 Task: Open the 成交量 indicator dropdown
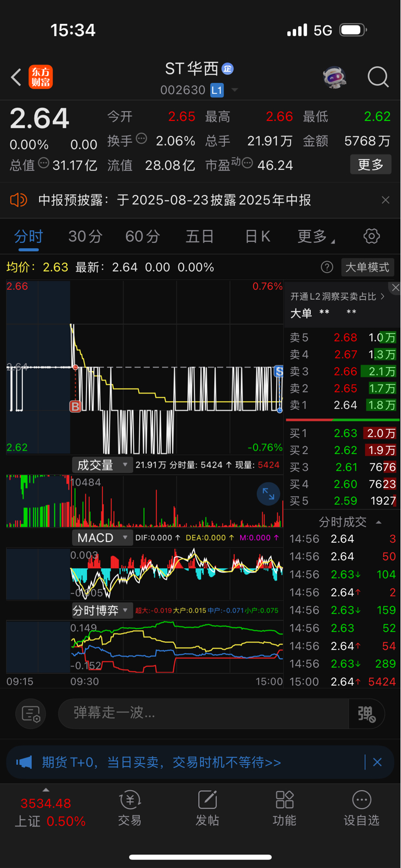tap(102, 465)
